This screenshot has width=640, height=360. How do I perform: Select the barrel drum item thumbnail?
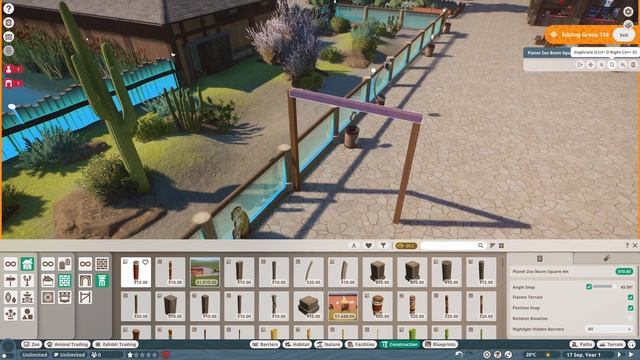click(377, 306)
